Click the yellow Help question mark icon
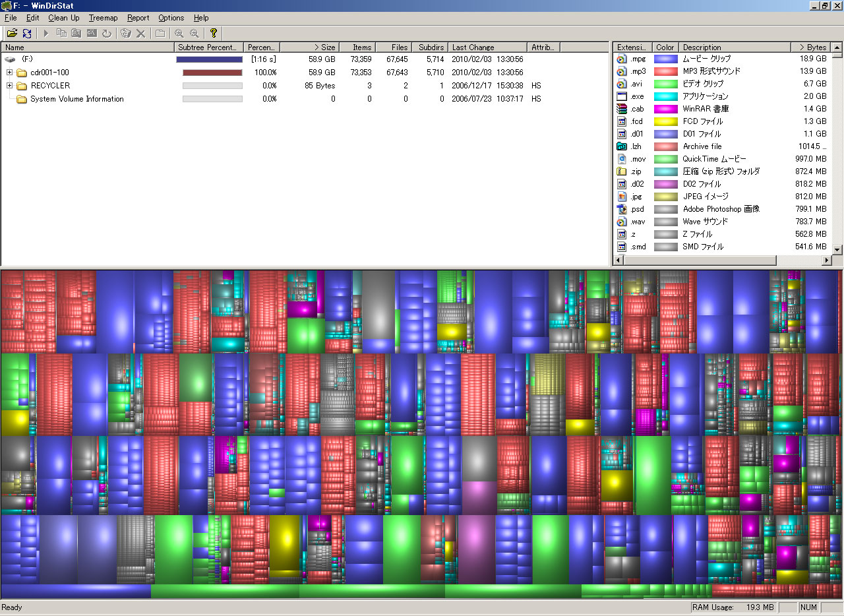The height and width of the screenshot is (616, 844). pyautogui.click(x=214, y=33)
